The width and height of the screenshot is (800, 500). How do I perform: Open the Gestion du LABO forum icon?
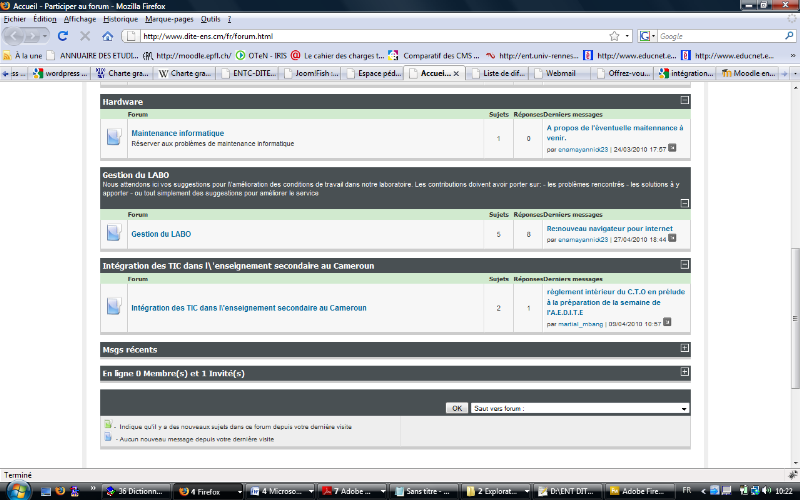tap(114, 233)
